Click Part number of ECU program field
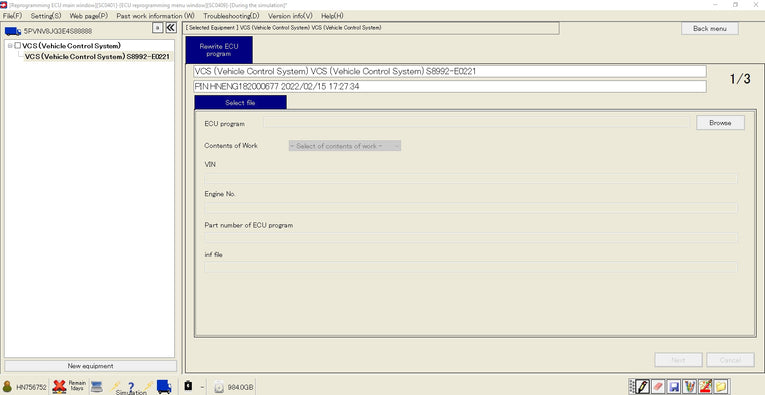This screenshot has width=765, height=395. [x=471, y=238]
